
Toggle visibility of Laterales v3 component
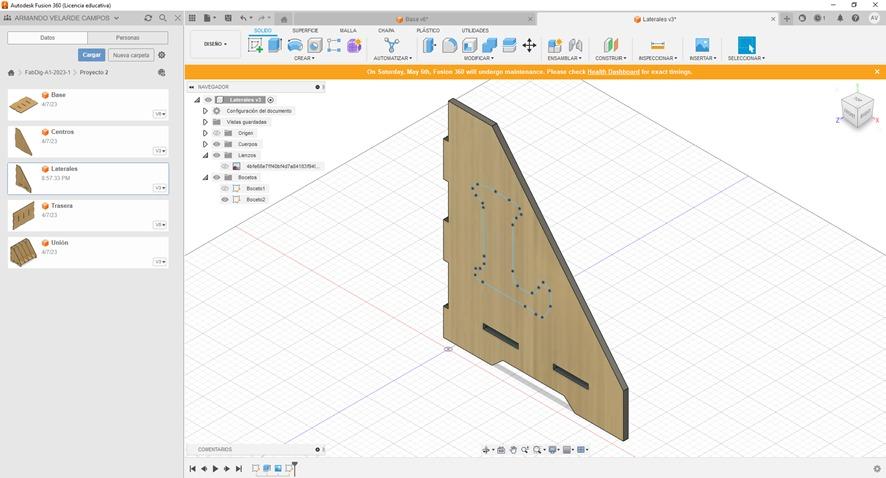(209, 100)
